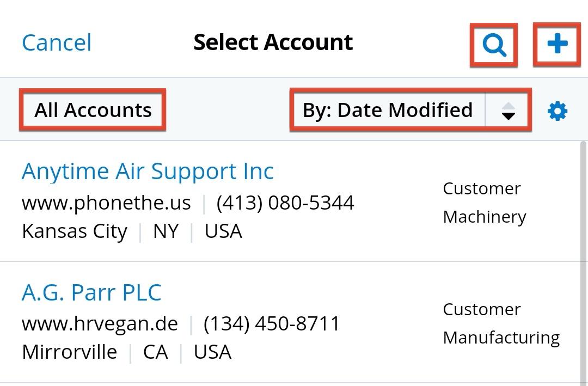This screenshot has width=588, height=386.
Task: Tap the plus icon to create a new account
Action: (556, 45)
